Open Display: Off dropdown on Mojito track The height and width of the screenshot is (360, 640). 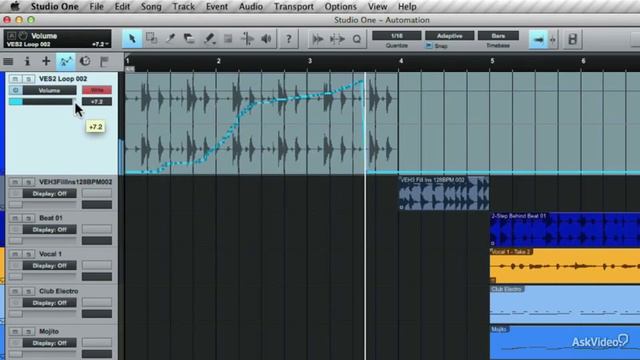click(x=49, y=343)
